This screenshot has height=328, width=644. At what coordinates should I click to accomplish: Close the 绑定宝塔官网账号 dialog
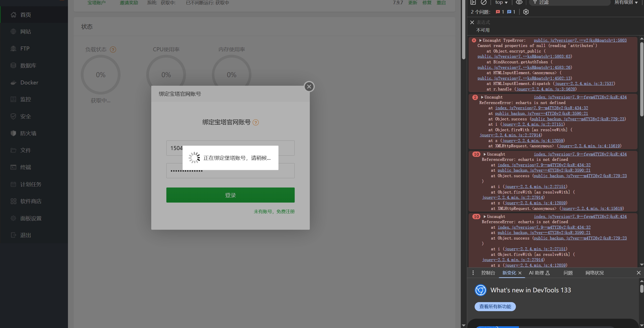[309, 87]
